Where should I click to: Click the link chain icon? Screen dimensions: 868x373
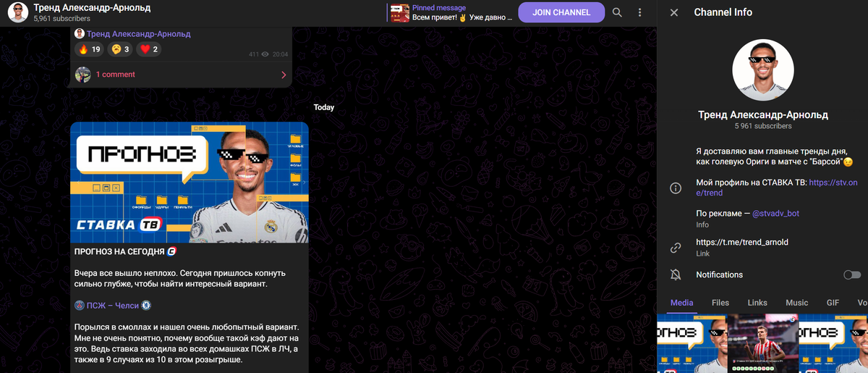tap(676, 248)
